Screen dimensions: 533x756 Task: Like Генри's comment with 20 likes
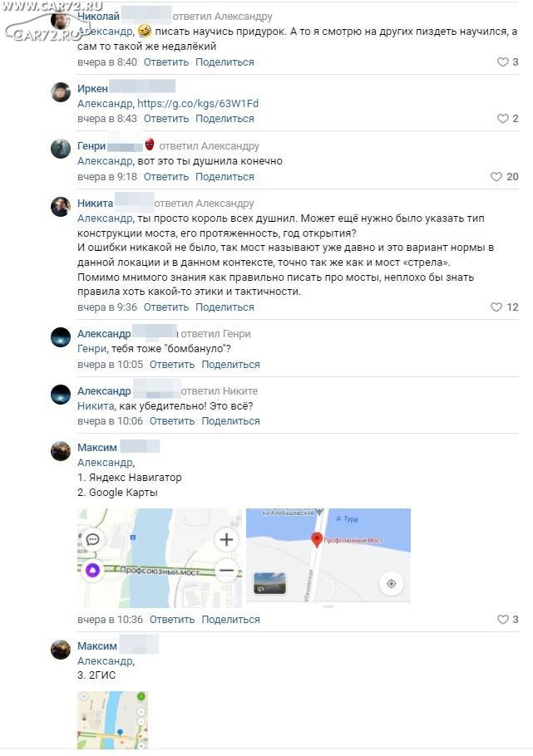point(496,176)
